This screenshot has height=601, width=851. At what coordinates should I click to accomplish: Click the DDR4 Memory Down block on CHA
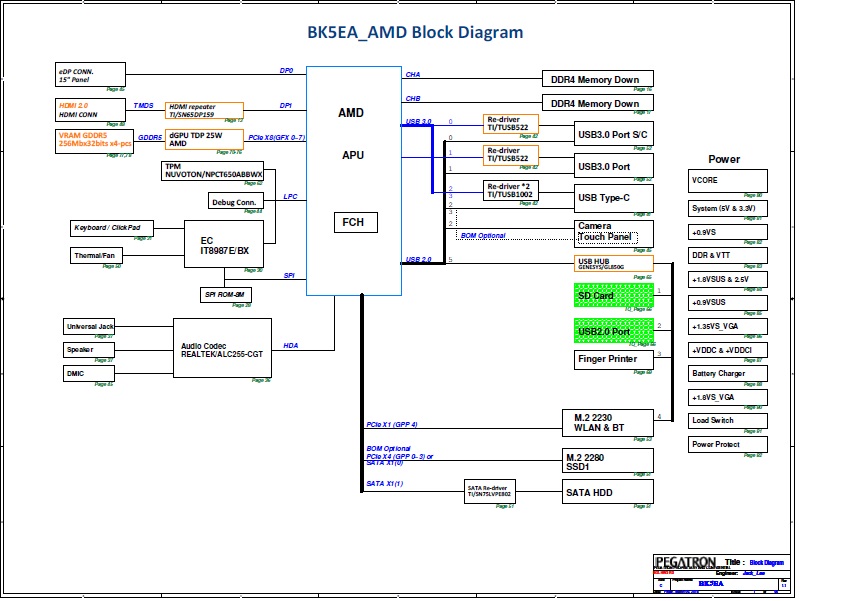click(598, 79)
